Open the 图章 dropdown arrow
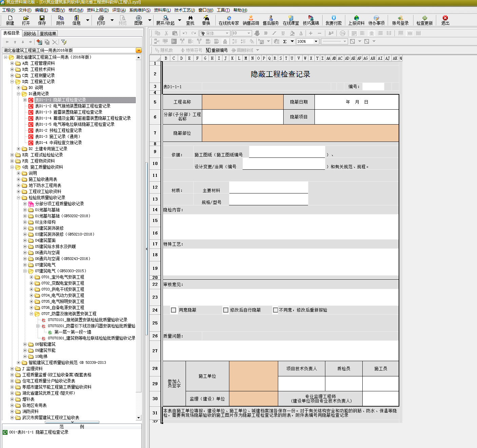477x448 pixels. (x=149, y=20)
